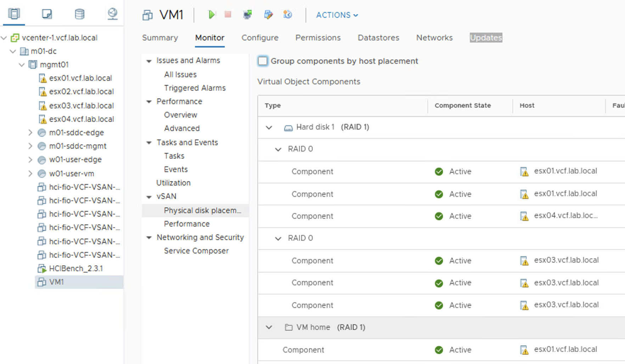Open the Events page
The width and height of the screenshot is (625, 364).
tap(176, 169)
